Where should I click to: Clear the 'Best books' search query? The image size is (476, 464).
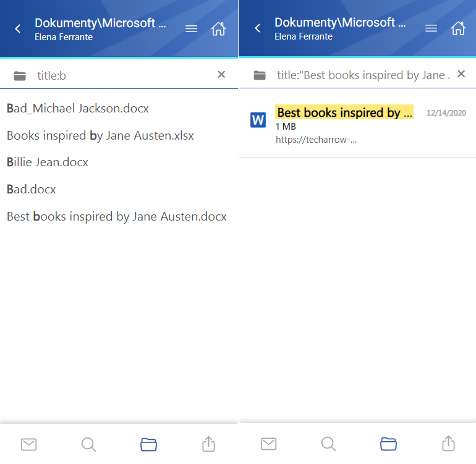(461, 74)
